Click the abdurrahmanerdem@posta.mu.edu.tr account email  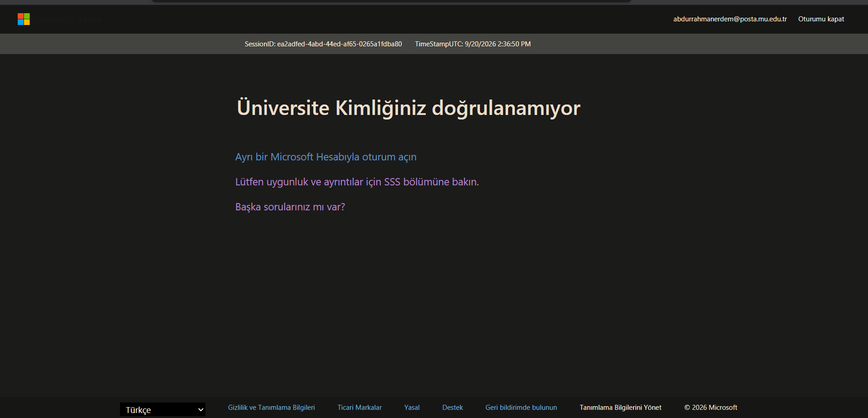[730, 19]
